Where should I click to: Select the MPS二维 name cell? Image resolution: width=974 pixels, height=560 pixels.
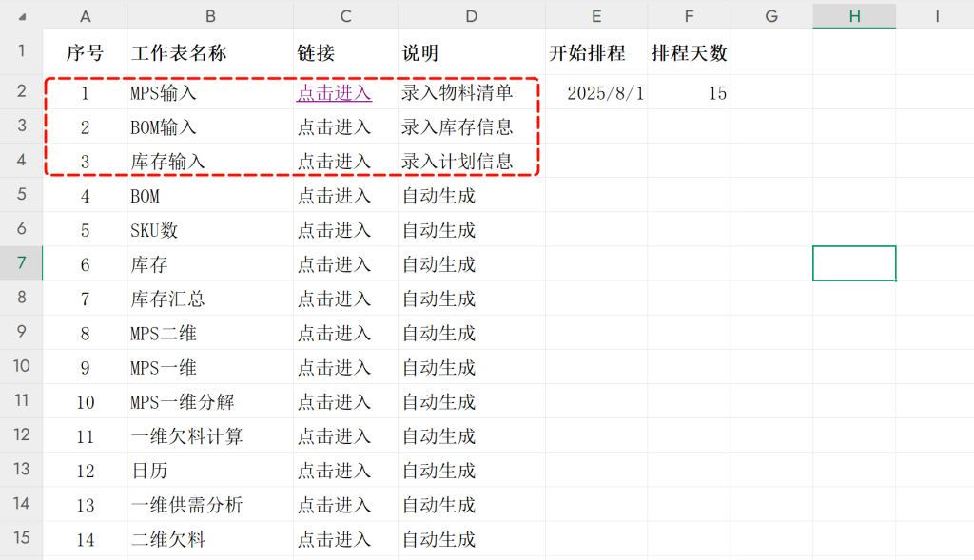tap(210, 333)
